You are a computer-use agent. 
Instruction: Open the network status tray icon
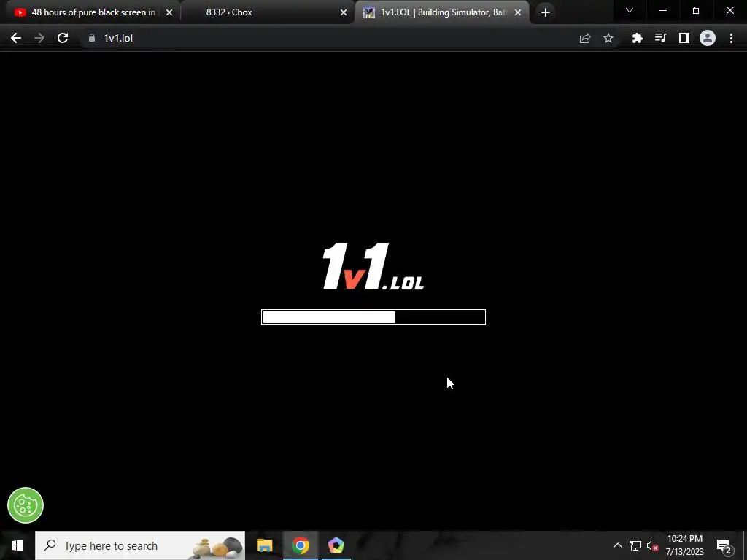click(635, 545)
